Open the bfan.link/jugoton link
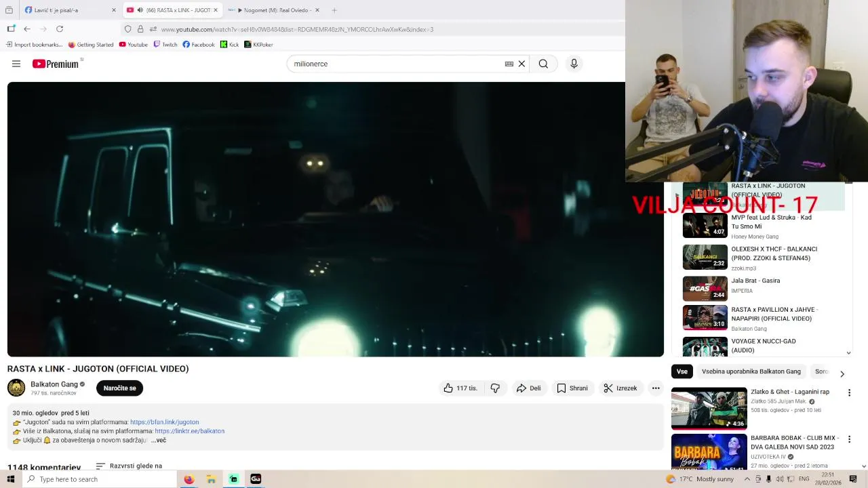The height and width of the screenshot is (488, 868). [x=164, y=422]
